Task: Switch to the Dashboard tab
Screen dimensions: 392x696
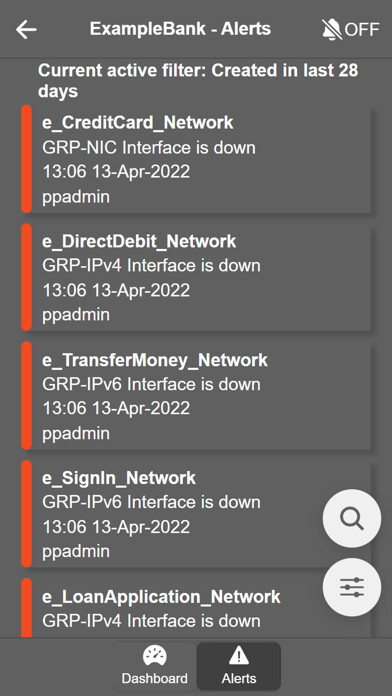Action: coord(154,666)
